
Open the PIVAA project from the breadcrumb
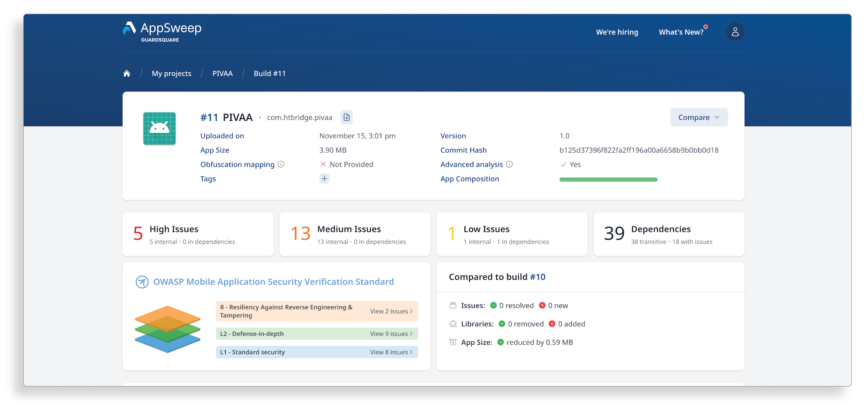coord(222,73)
